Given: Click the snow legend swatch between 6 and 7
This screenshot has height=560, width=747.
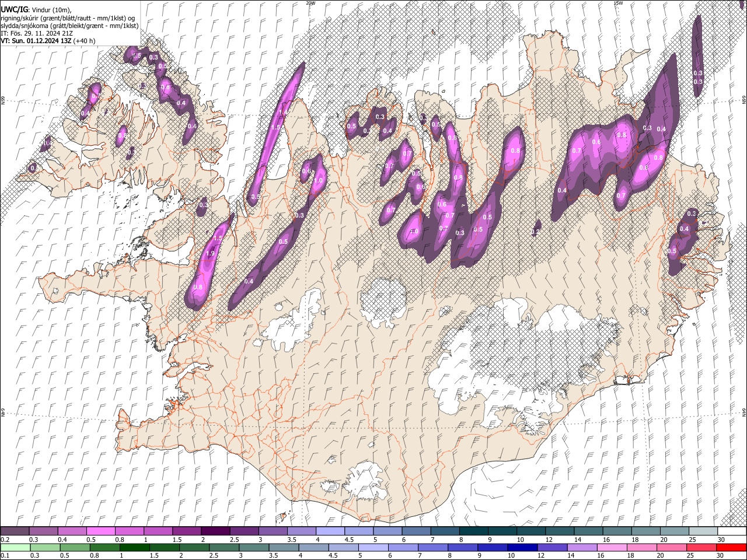Looking at the screenshot, I should (x=417, y=531).
